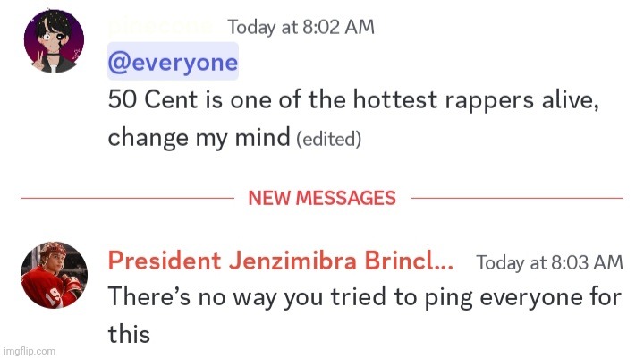Select the President Jenzimibra Brincl... username
Image resolution: width=644 pixels, height=359 pixels.
pos(280,261)
